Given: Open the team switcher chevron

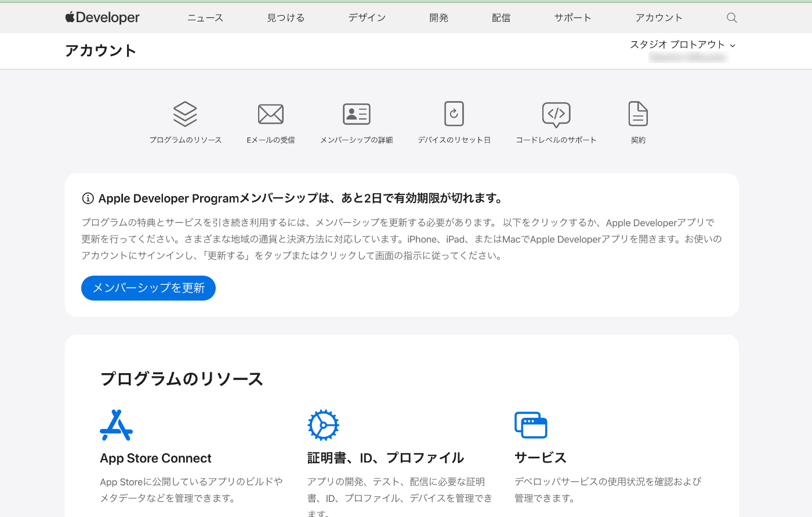Looking at the screenshot, I should point(733,45).
